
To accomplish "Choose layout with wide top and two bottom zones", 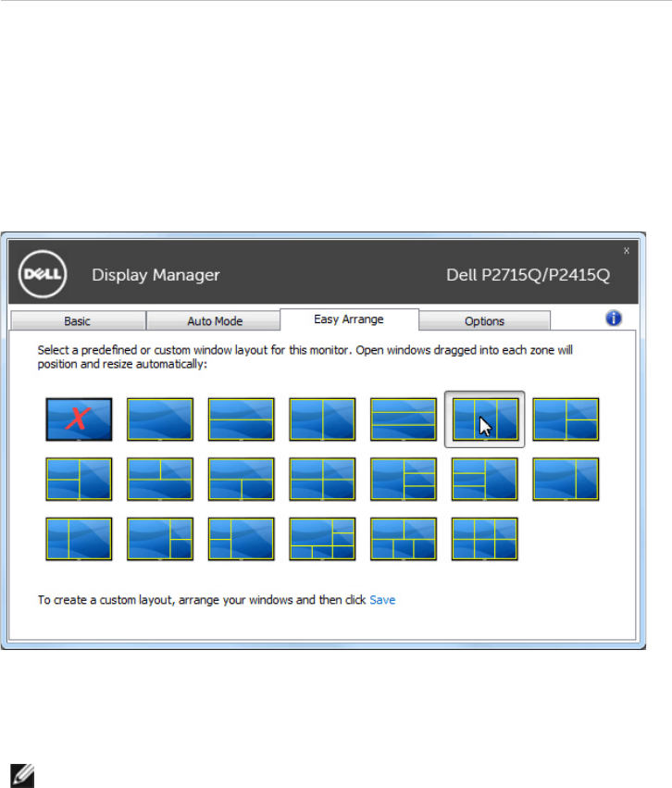I will pyautogui.click(x=241, y=479).
